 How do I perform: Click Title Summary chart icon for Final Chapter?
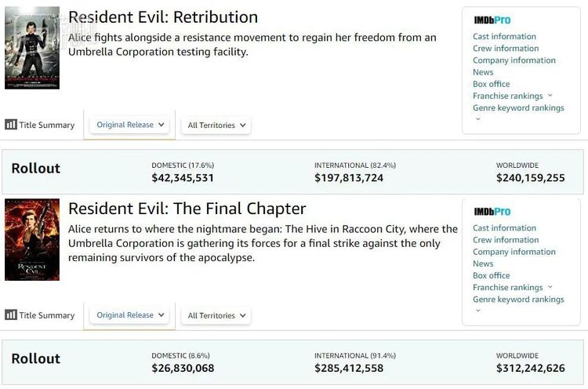pos(11,315)
